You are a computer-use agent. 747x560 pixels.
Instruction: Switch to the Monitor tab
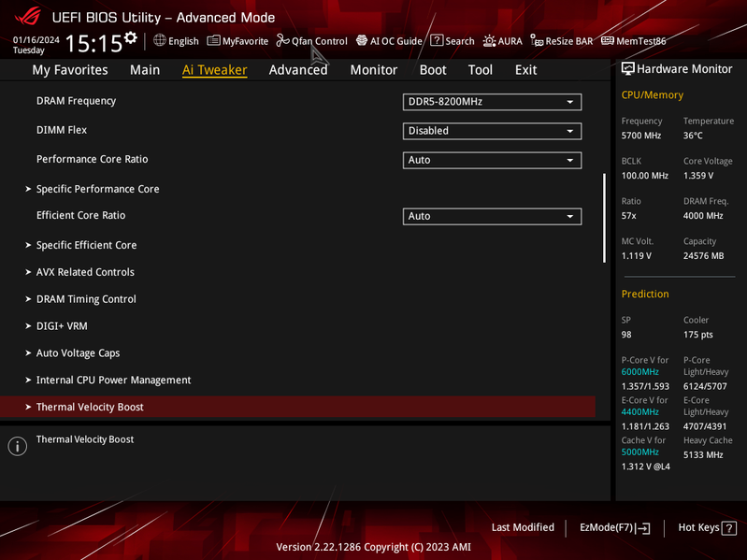(374, 70)
